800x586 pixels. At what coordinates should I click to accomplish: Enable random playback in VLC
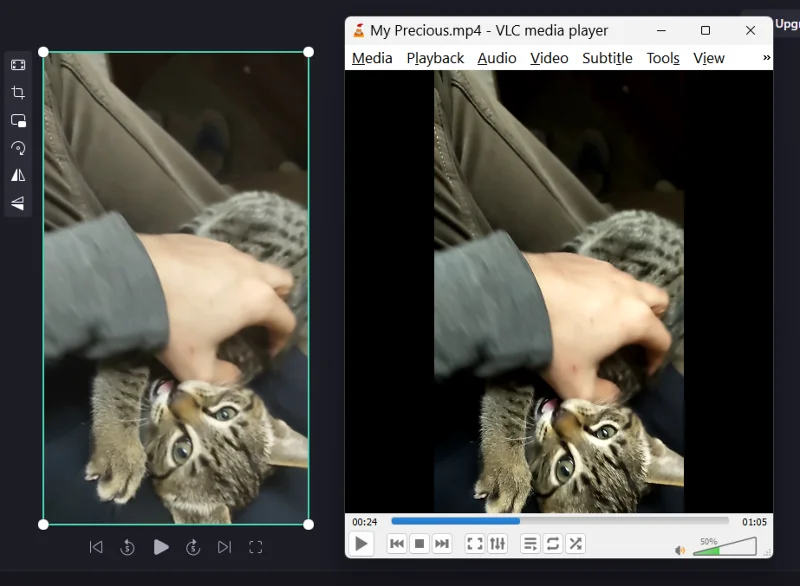pyautogui.click(x=575, y=544)
